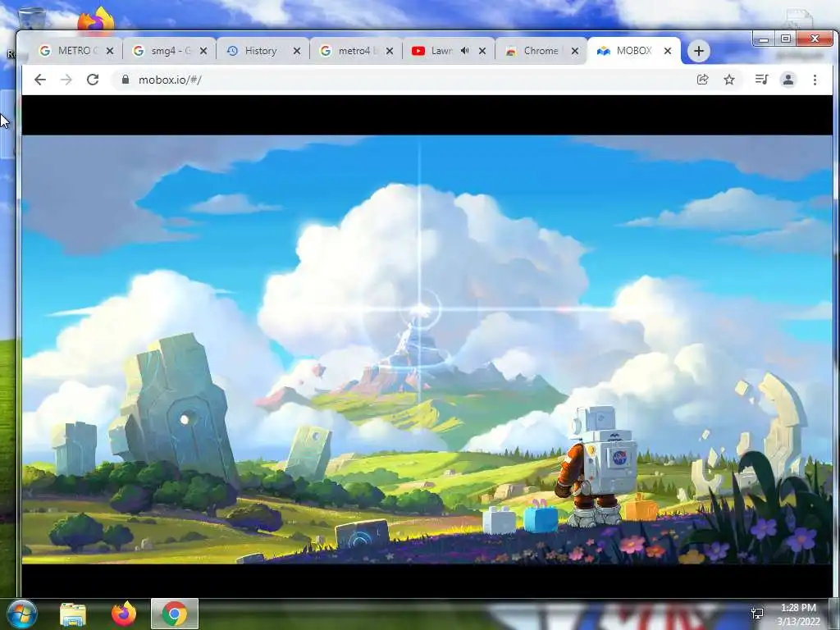The width and height of the screenshot is (840, 630).
Task: Close the Chrome web store tab
Action: [x=575, y=51]
